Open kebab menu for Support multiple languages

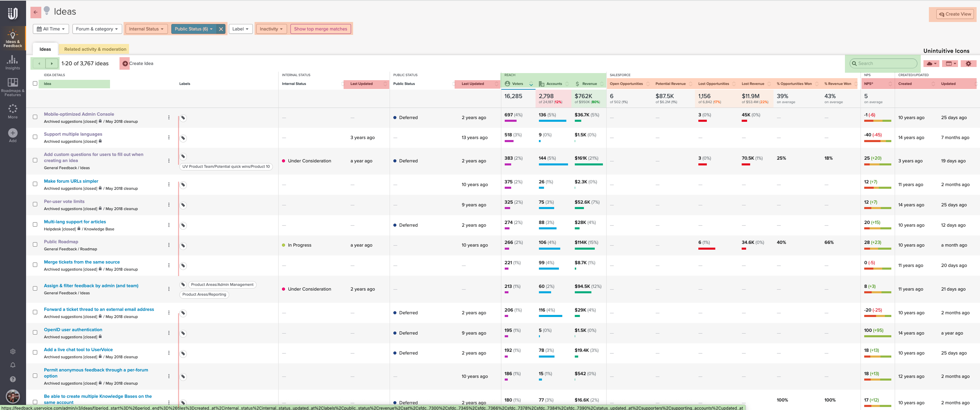tap(169, 137)
